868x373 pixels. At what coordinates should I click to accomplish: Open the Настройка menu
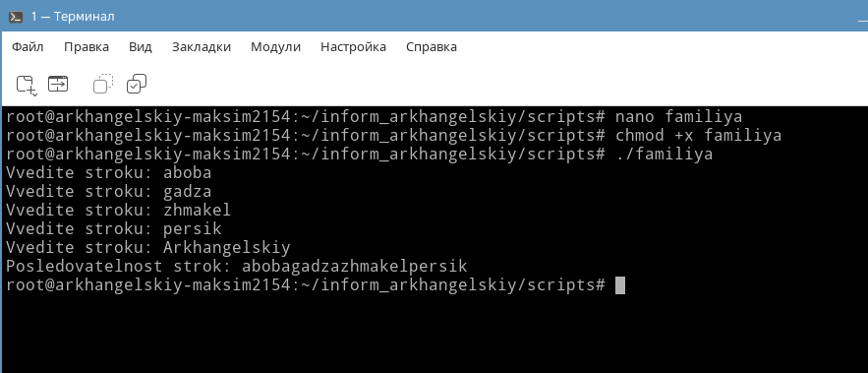click(x=353, y=47)
